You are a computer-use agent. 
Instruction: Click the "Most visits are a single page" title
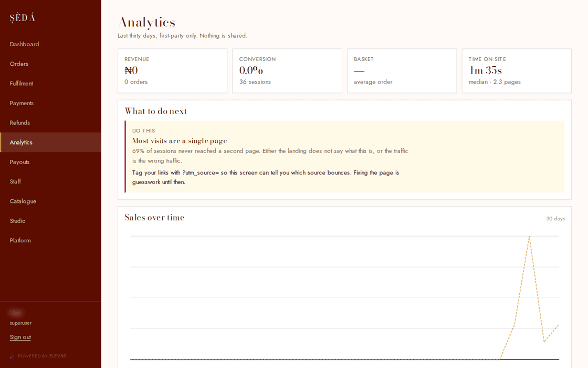[x=180, y=141]
